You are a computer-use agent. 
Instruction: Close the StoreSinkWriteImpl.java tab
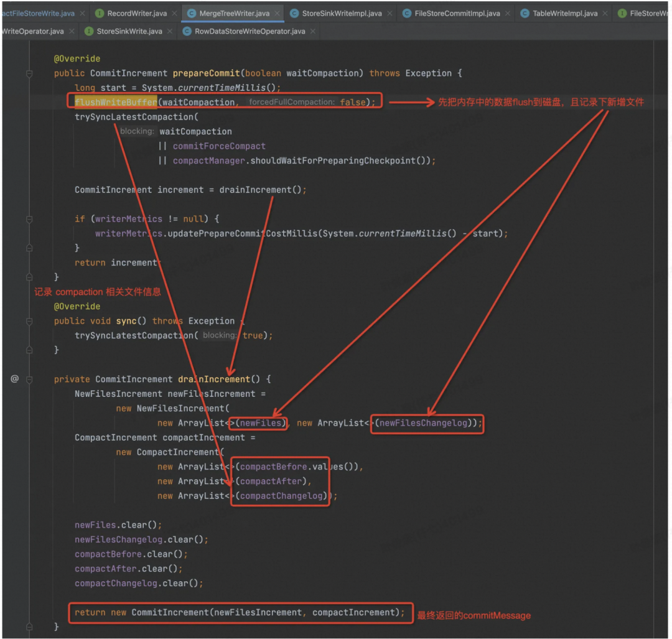[389, 13]
